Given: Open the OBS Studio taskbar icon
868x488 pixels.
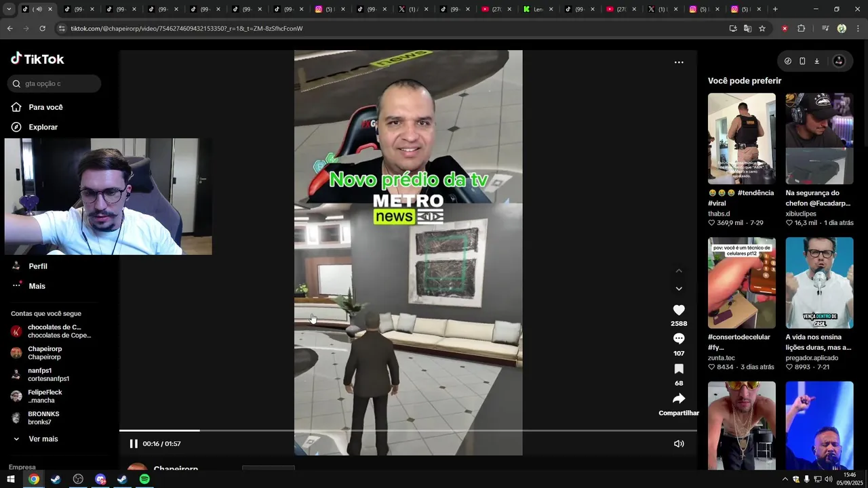Looking at the screenshot, I should [78, 479].
